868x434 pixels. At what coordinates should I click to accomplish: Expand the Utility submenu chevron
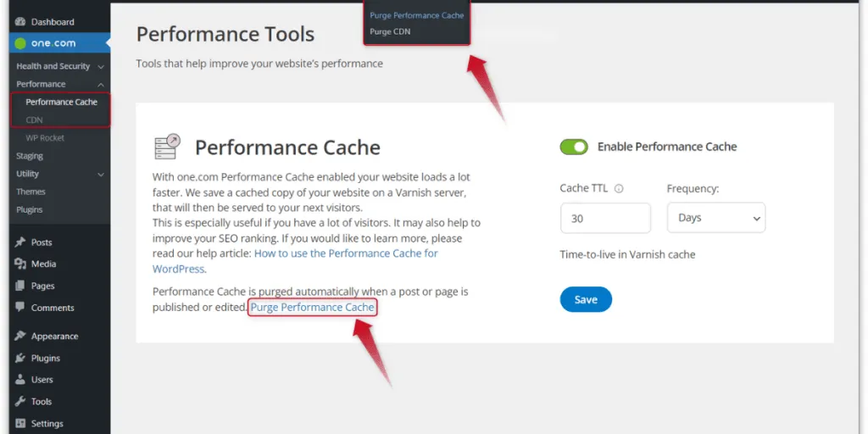point(101,174)
